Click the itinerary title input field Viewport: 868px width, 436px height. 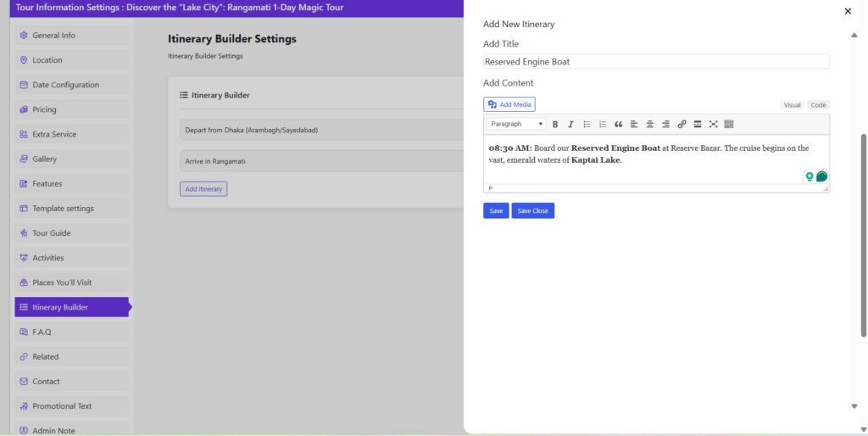click(655, 62)
